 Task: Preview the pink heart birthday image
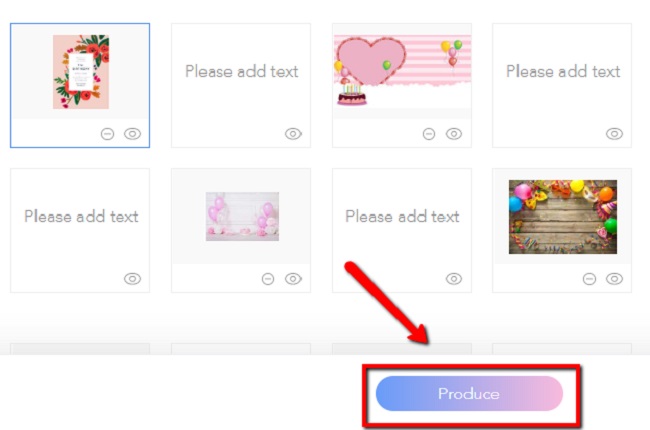tap(454, 134)
